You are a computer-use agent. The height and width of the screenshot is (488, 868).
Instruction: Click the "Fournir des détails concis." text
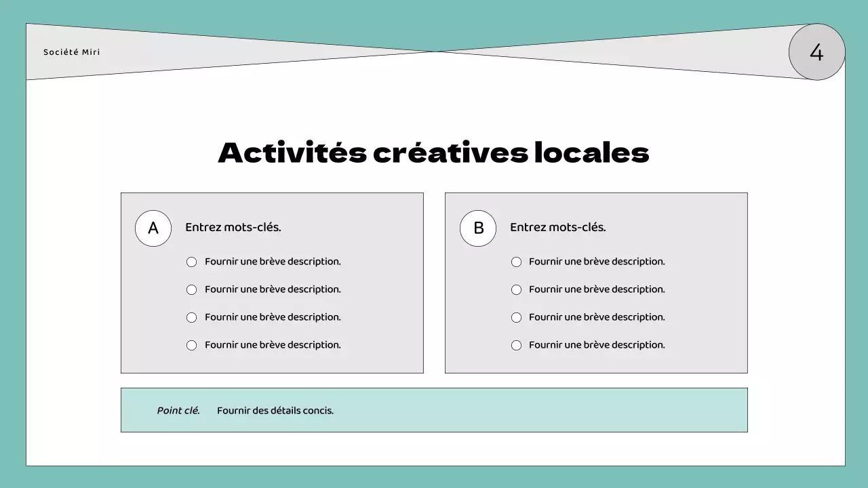[x=275, y=411]
